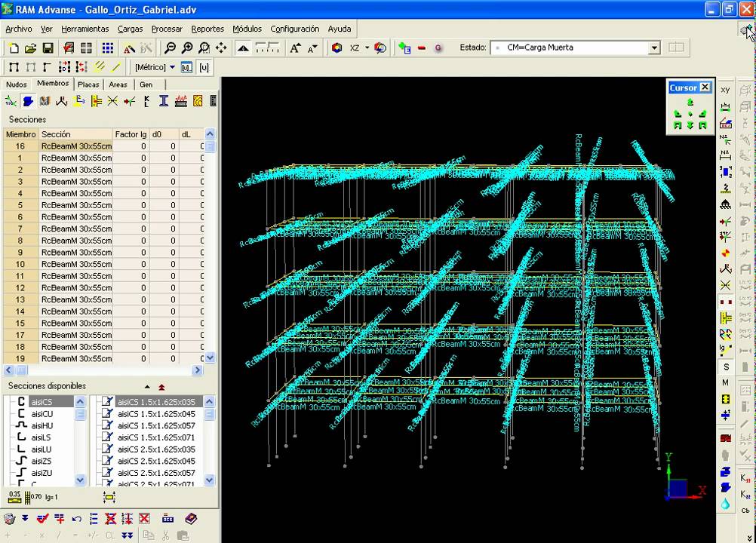Switch to the Areas tab
The height and width of the screenshot is (543, 756).
(118, 84)
